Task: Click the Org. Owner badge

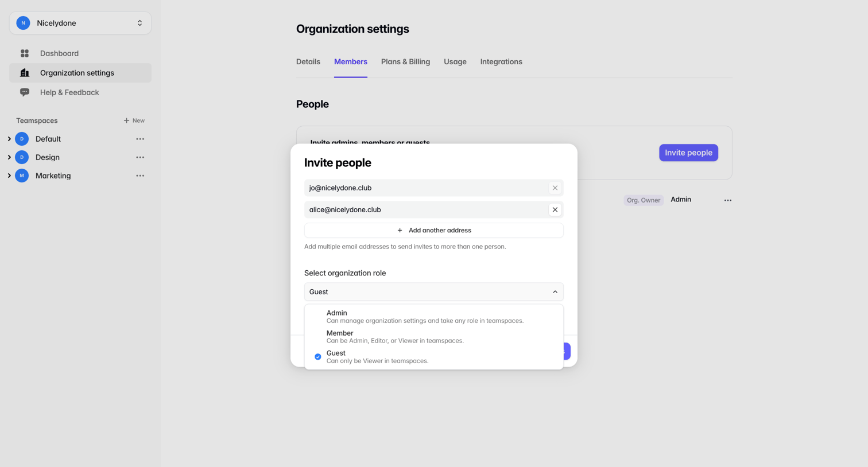Action: [644, 200]
